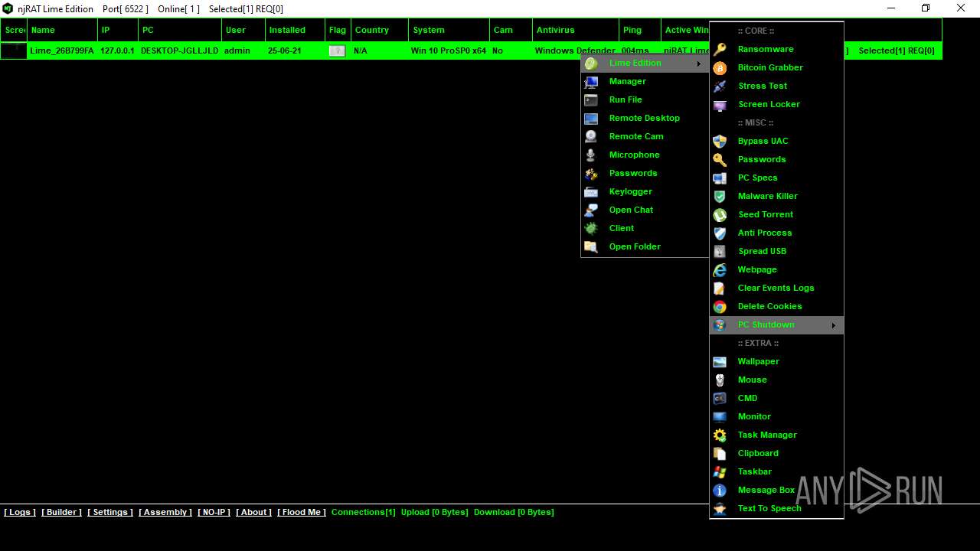
Task: Click the Screen Locker icon
Action: pos(720,104)
